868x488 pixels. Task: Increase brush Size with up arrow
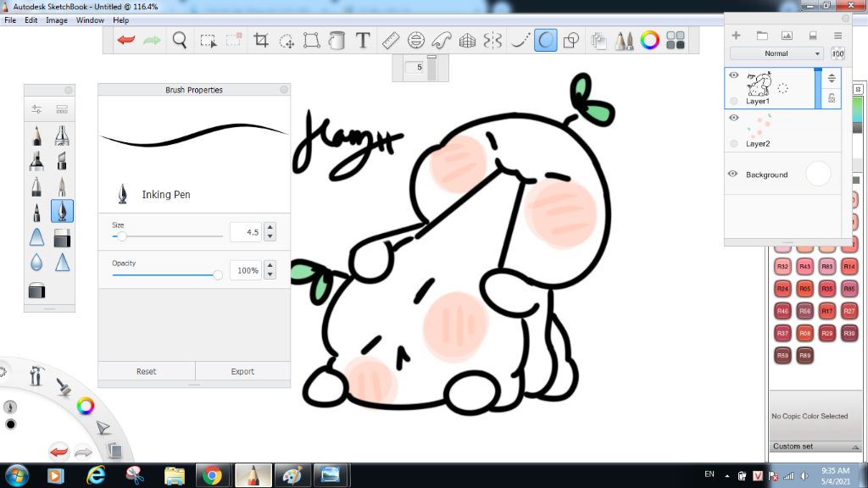270,227
